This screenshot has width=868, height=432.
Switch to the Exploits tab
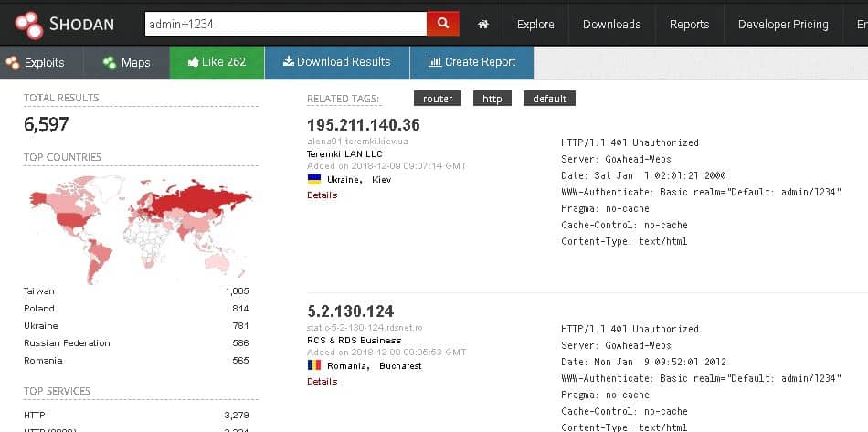click(x=35, y=62)
